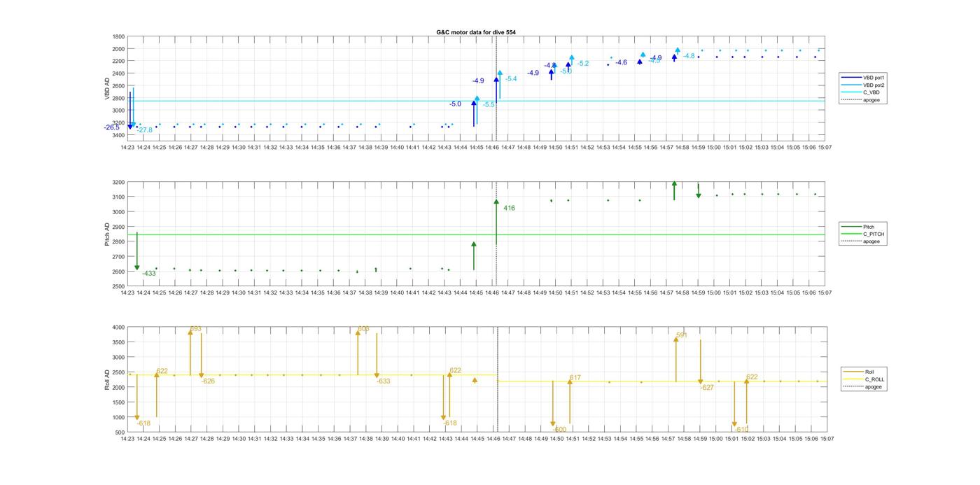Click the '-5.4' VBD annotation
The width and height of the screenshot is (980, 485).
(x=511, y=79)
